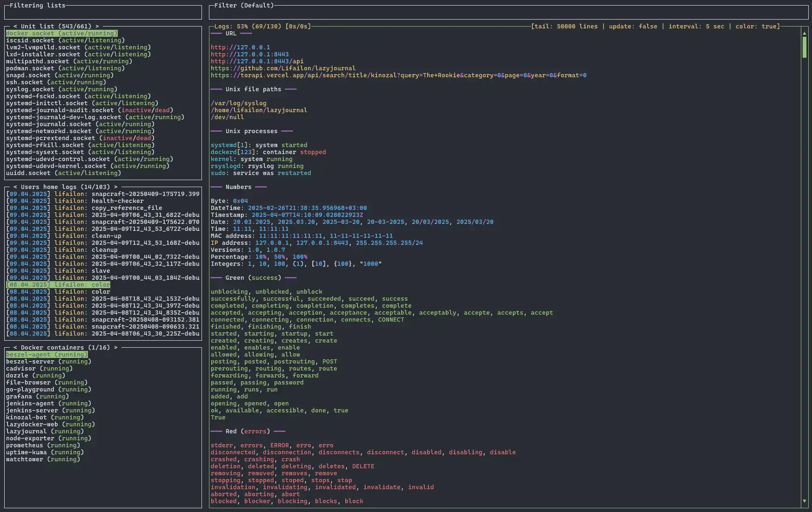Select highlighted color log dated 08.04.2025
Screen dimensions: 812x512
[x=58, y=285]
